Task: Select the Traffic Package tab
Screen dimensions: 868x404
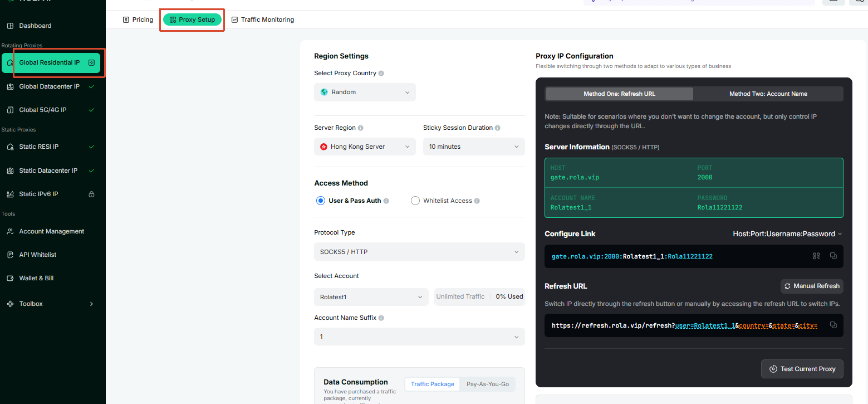Action: (x=433, y=384)
